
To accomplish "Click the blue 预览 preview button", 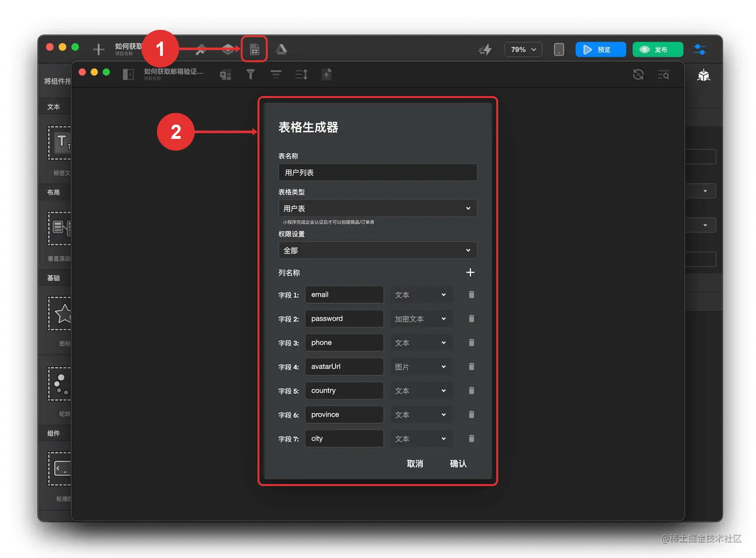I will tap(600, 49).
